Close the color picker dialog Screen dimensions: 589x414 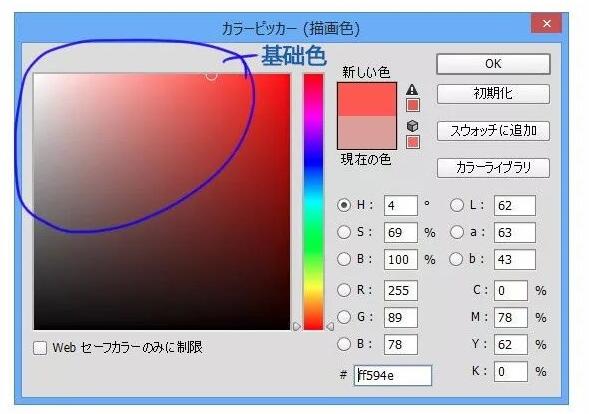tap(547, 24)
